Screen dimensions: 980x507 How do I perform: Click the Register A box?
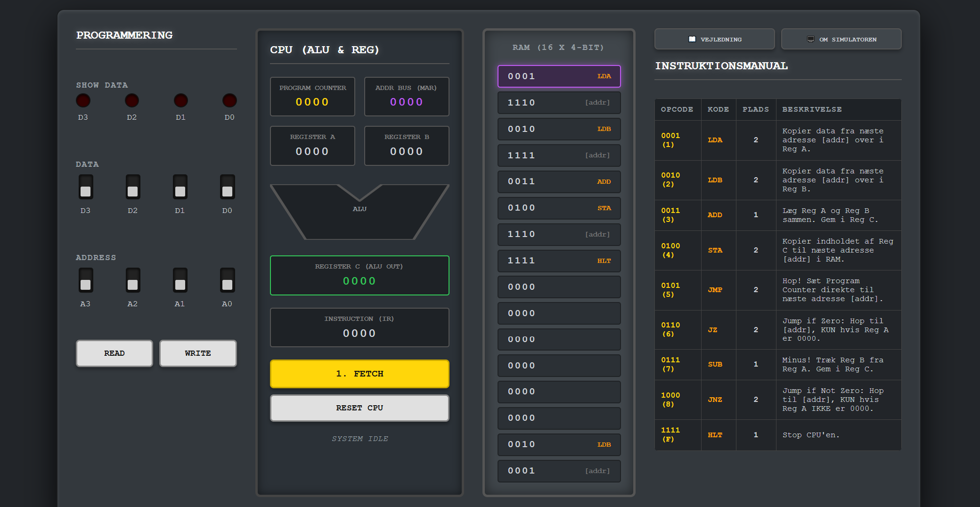coord(312,146)
